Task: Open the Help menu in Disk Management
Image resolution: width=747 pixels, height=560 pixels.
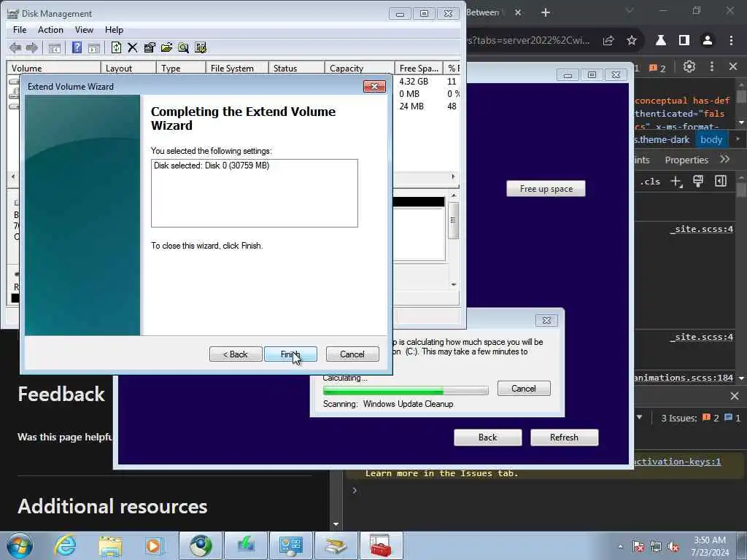Action: 114,29
